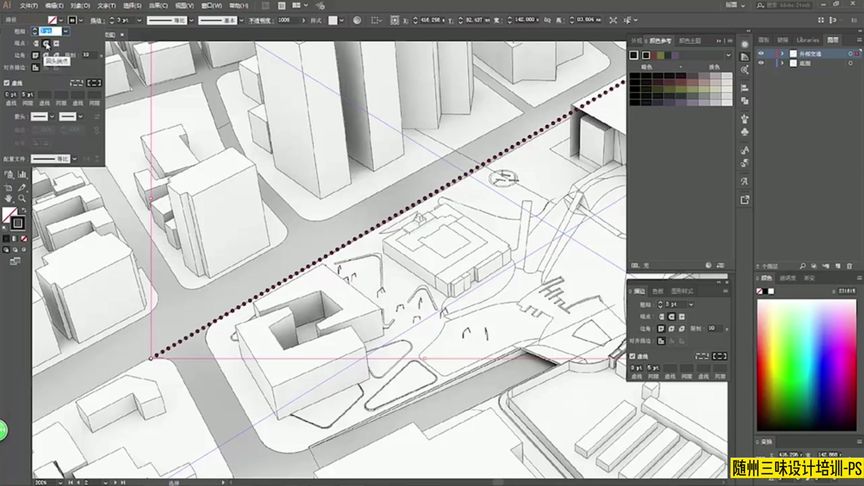Hide the top layer using its eye icon
864x486 pixels.
pyautogui.click(x=762, y=53)
